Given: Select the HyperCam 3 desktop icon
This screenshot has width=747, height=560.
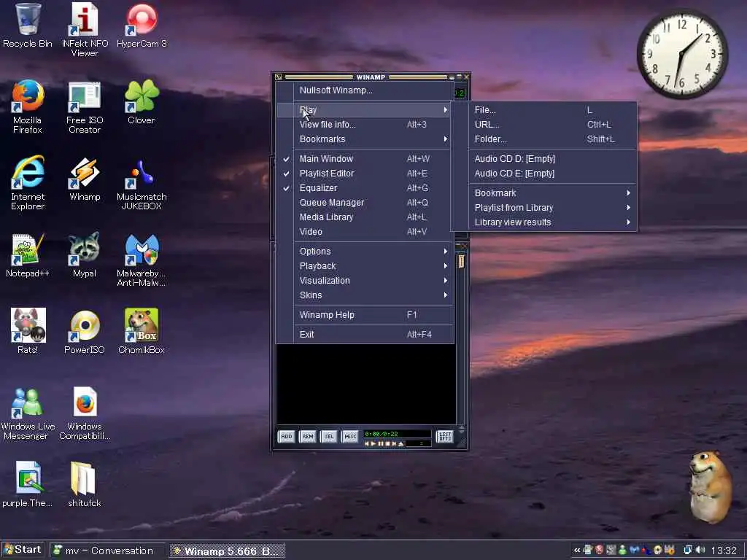Looking at the screenshot, I should click(x=142, y=26).
